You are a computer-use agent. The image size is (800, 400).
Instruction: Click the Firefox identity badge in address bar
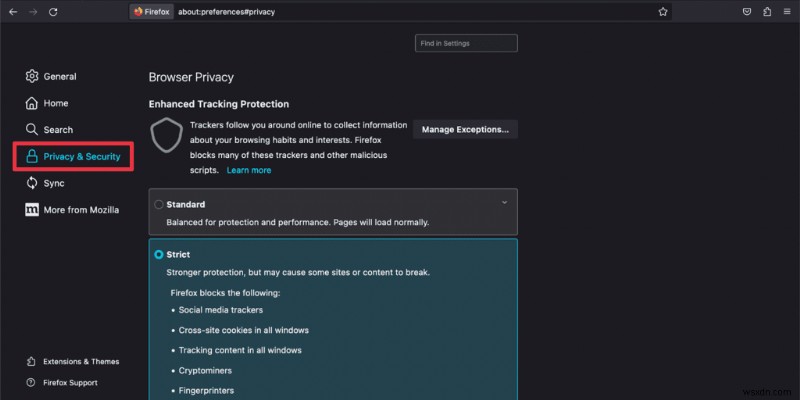point(151,12)
